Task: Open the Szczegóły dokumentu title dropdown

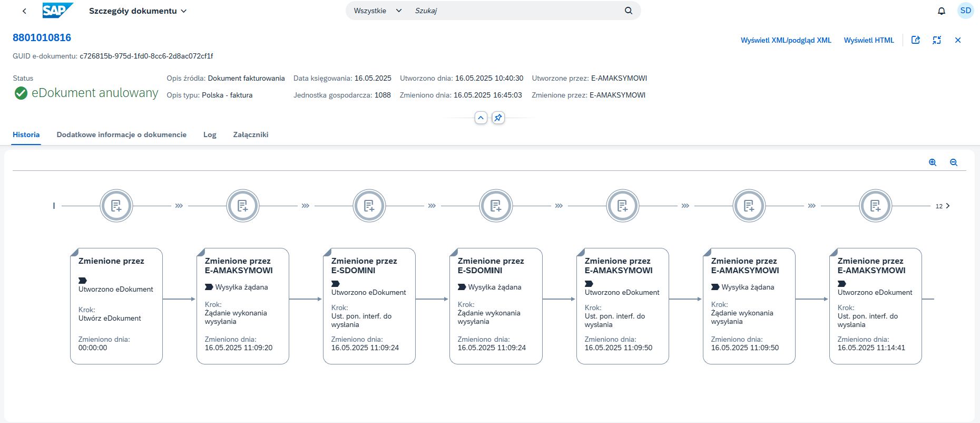Action: click(x=138, y=11)
